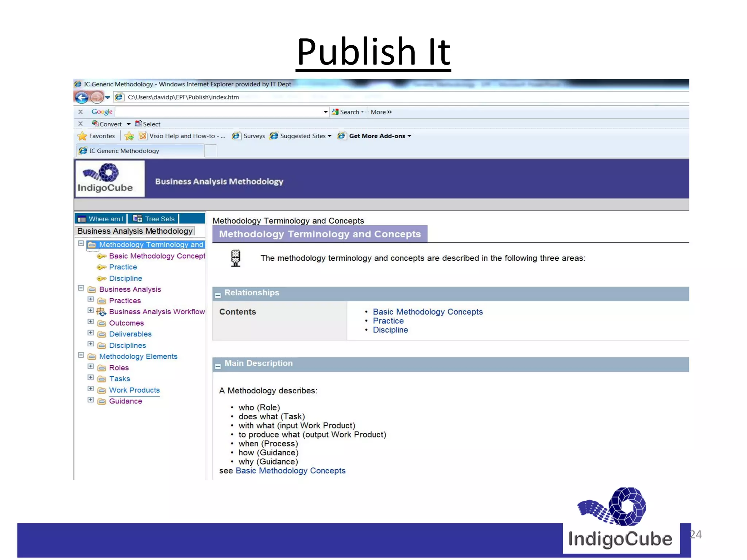The height and width of the screenshot is (560, 747).
Task: Open the Get More Add-ons dropdown
Action: 374,136
